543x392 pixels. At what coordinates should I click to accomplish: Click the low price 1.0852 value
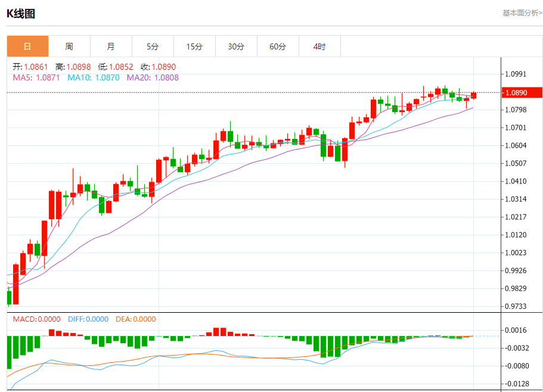[x=121, y=67]
